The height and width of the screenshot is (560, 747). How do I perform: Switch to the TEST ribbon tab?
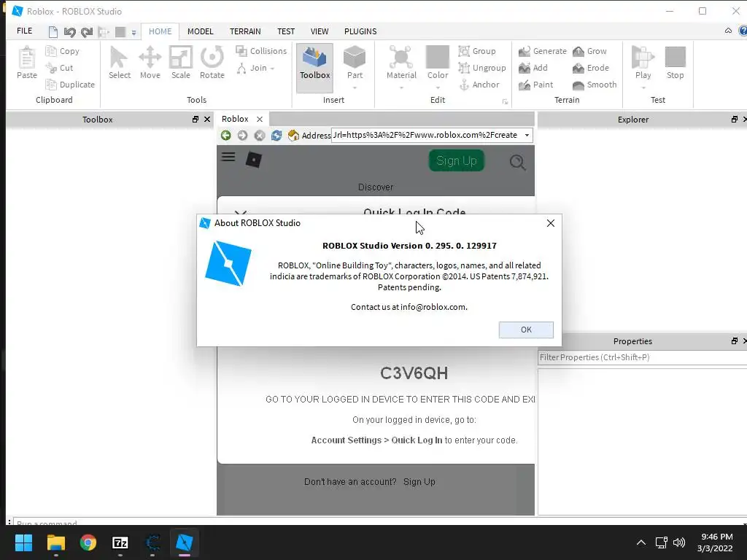(286, 31)
